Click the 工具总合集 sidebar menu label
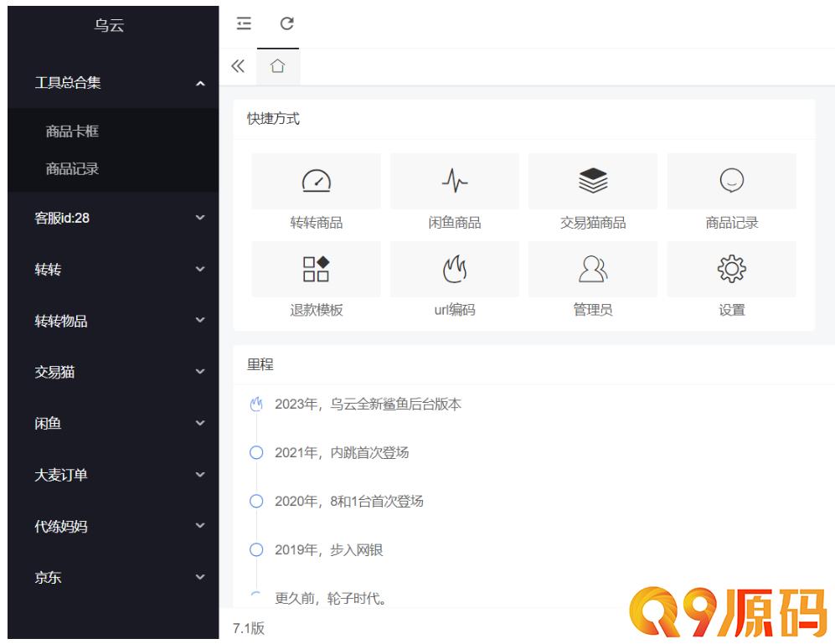Viewport: 835px width, 644px height. click(68, 83)
